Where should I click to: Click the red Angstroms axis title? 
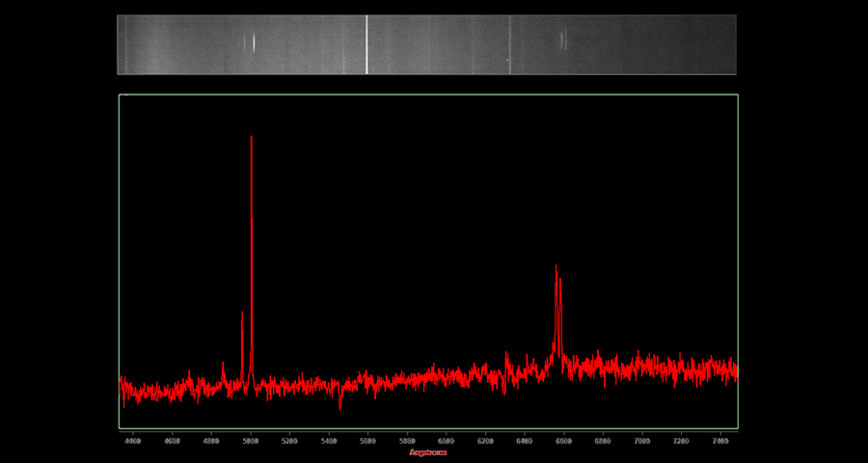[428, 452]
